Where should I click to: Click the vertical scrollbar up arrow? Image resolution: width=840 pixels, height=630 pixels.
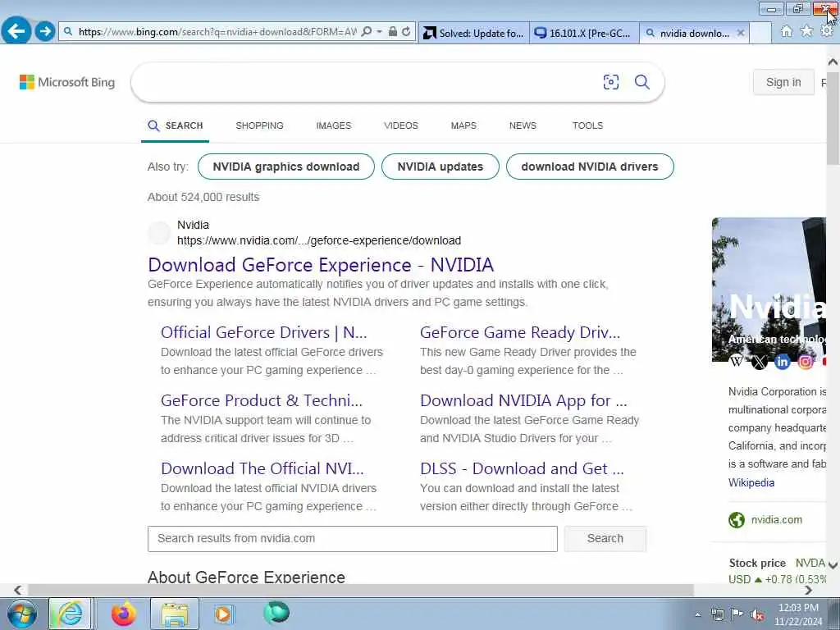[833, 62]
